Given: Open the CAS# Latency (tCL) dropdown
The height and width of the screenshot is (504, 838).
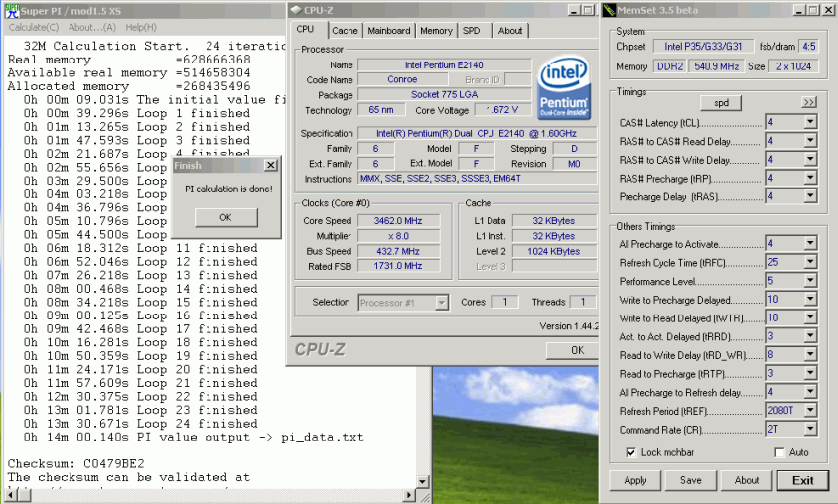Looking at the screenshot, I should tap(810, 122).
